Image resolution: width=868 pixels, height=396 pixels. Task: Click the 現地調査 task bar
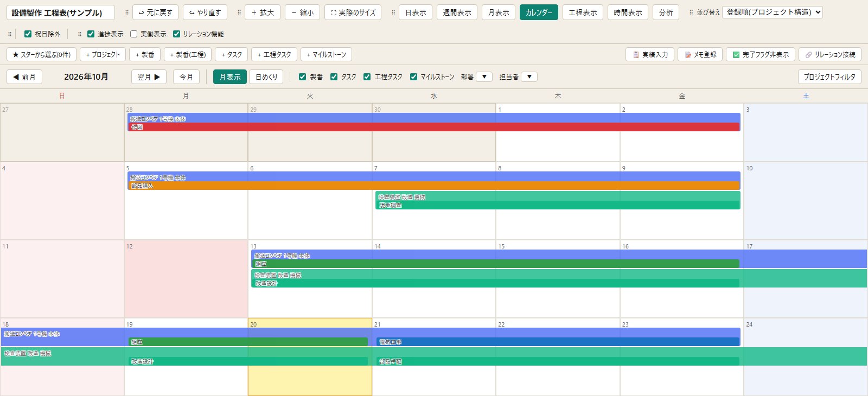coord(558,205)
